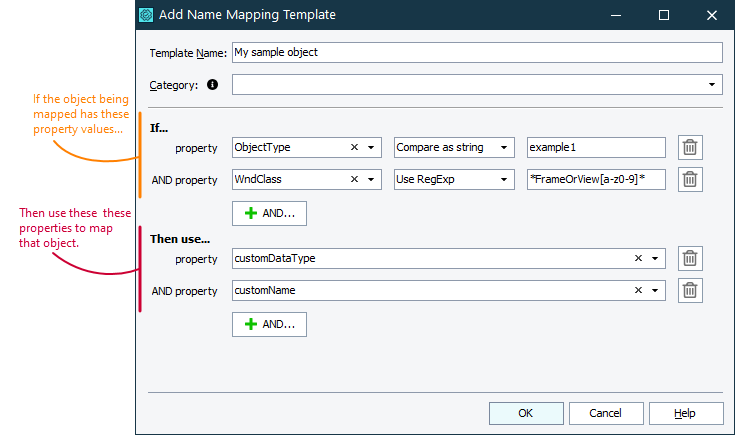Click the Template Name text field

click(x=476, y=54)
